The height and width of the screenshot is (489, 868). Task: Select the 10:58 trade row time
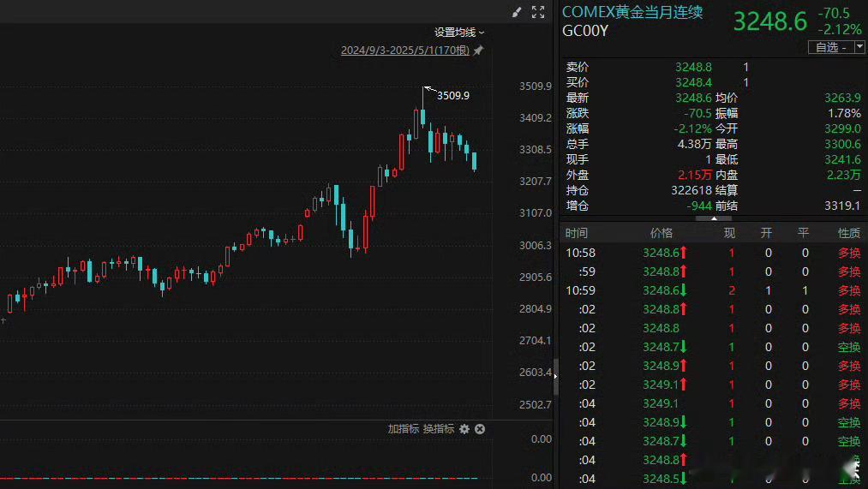click(x=580, y=253)
